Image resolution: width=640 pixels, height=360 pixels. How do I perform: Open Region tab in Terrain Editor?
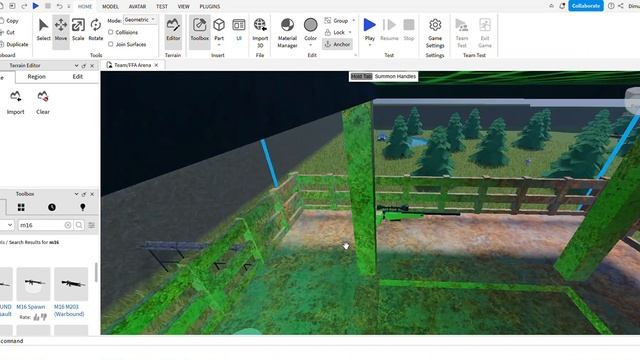pos(37,76)
